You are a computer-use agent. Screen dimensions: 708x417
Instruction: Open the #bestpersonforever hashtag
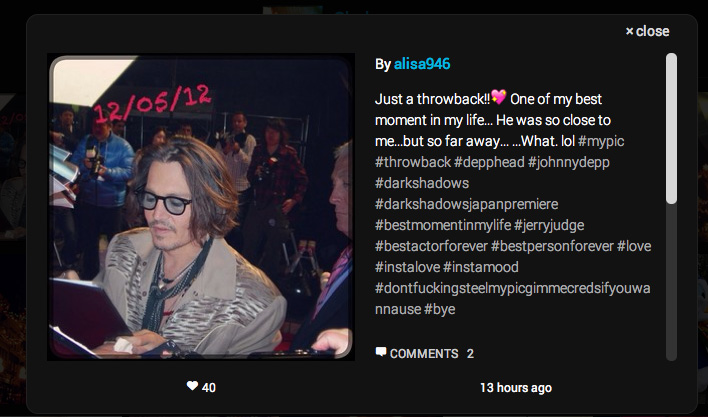(552, 246)
